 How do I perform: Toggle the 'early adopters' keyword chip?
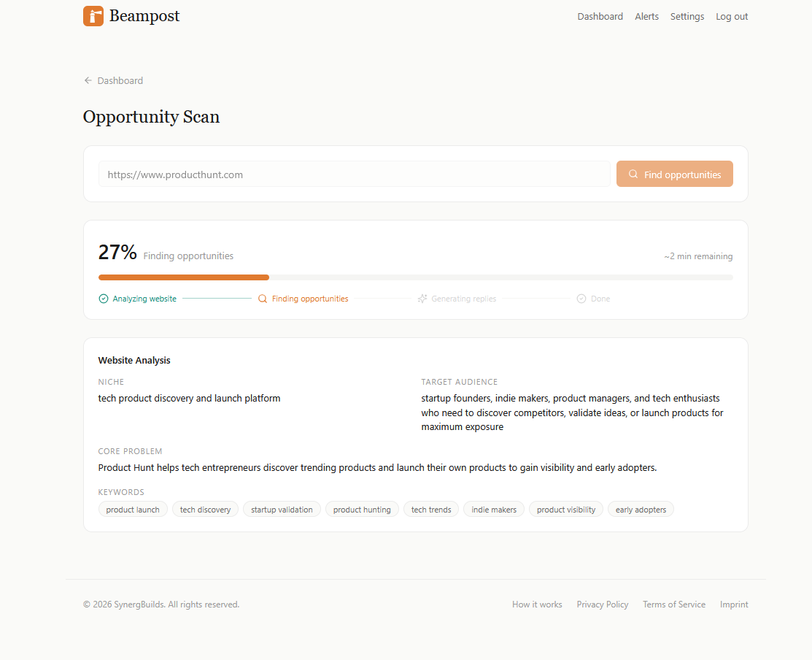coord(641,509)
